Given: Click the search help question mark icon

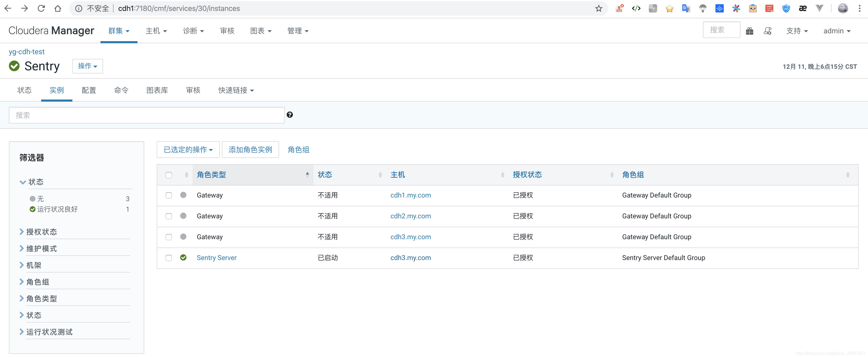Looking at the screenshot, I should 290,115.
